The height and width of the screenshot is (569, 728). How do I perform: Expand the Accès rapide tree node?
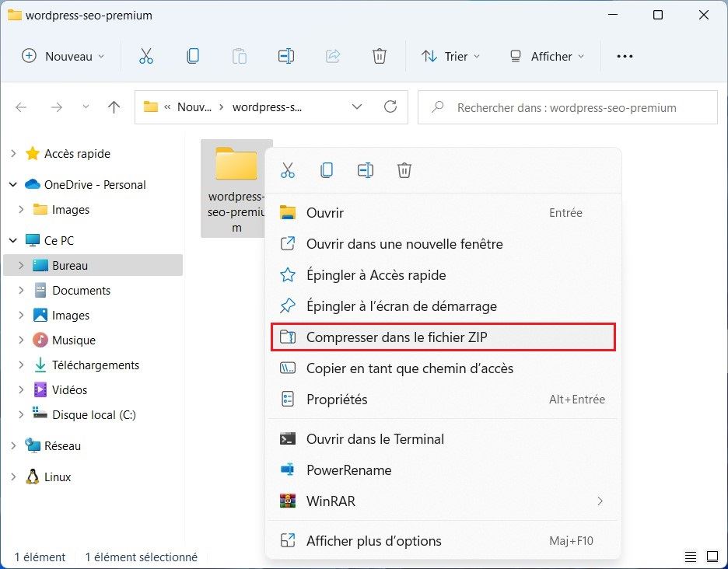tap(13, 154)
